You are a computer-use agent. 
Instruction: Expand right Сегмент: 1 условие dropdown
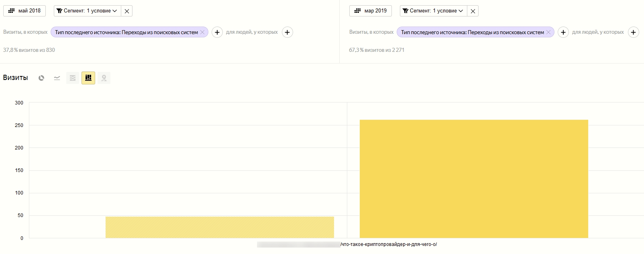433,11
